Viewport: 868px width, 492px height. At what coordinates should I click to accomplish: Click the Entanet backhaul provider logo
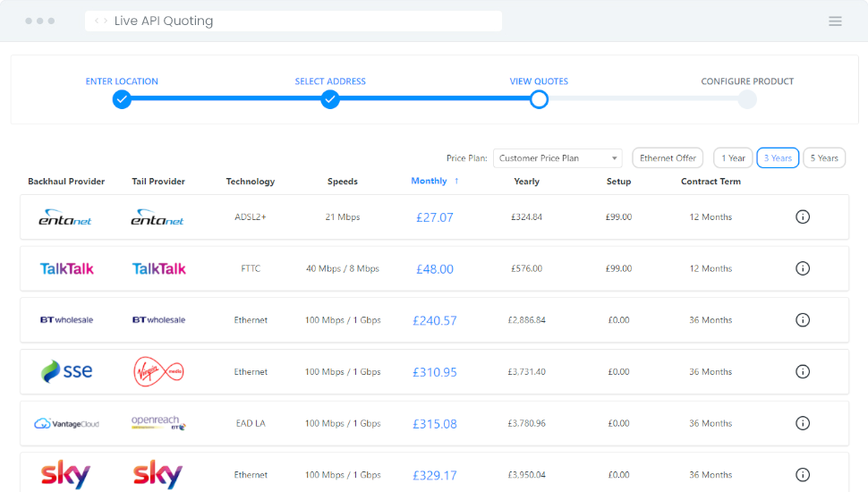pyautogui.click(x=65, y=217)
